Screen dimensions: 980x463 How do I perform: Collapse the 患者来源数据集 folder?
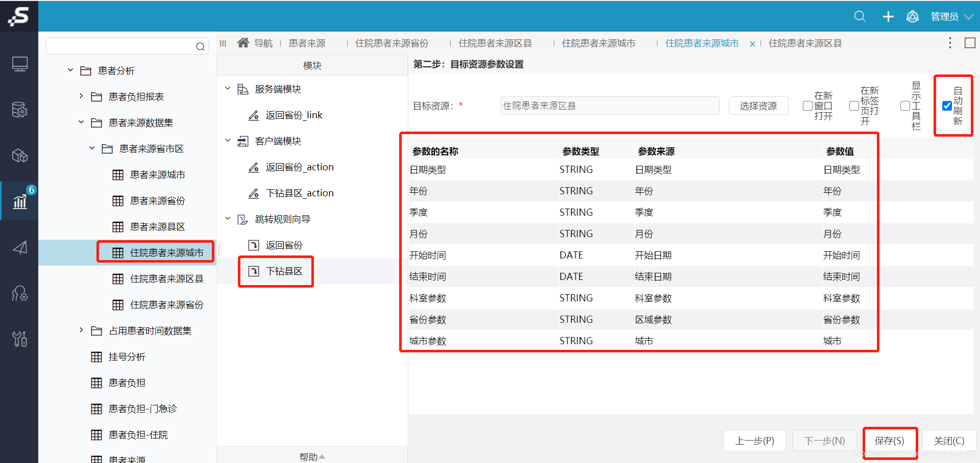81,122
